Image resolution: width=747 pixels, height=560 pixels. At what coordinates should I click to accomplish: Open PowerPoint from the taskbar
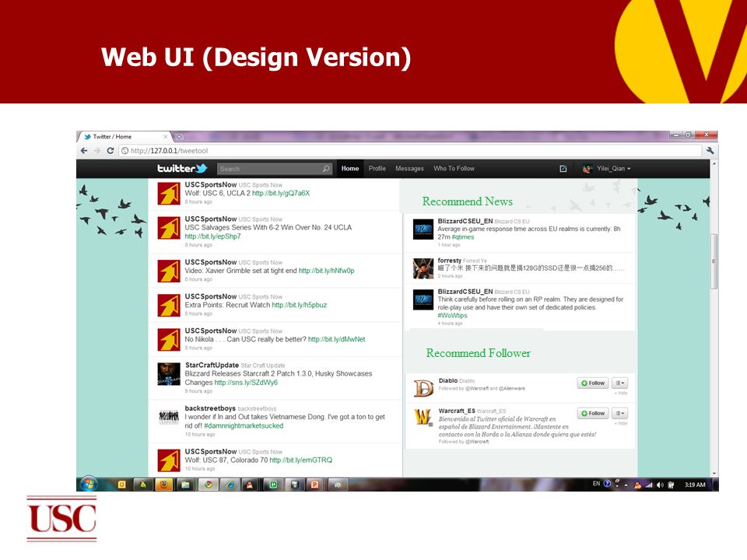click(x=314, y=485)
